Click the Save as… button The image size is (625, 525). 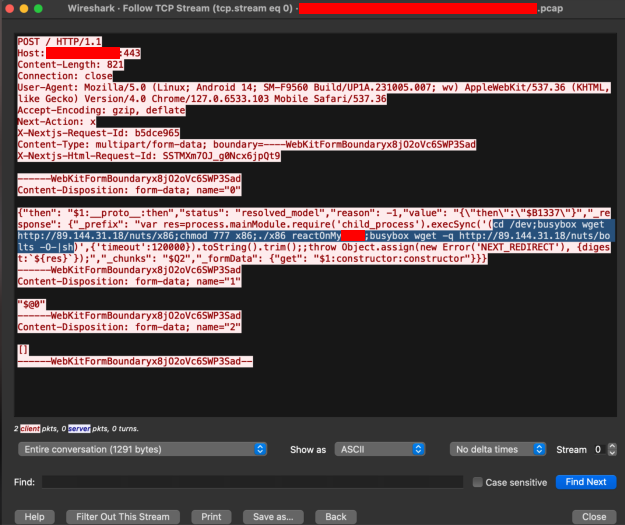(x=273, y=516)
